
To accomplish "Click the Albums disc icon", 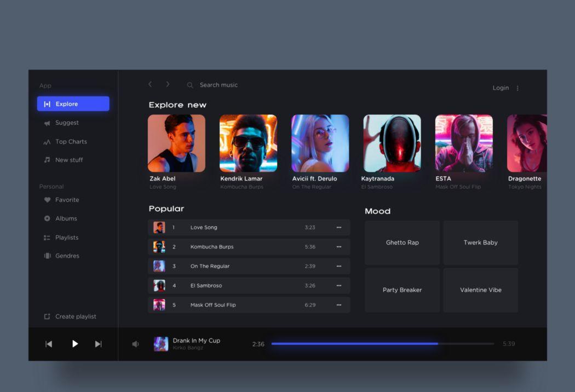I will pyautogui.click(x=47, y=218).
